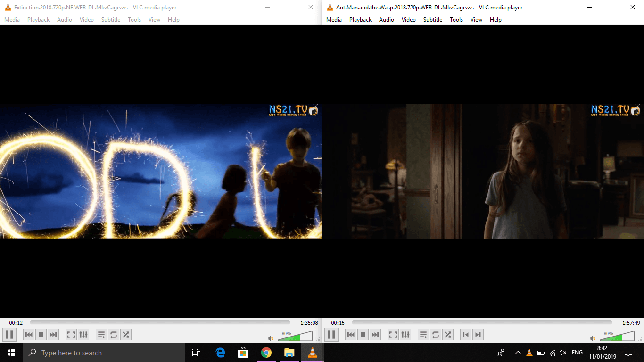Screen dimensions: 644x362
Task: Toggle the playlist in Ant-Man window
Action: pos(423,335)
